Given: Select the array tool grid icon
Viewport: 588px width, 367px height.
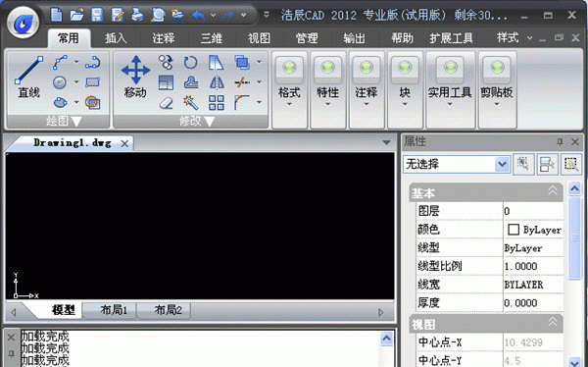Looking at the screenshot, I should [x=217, y=103].
